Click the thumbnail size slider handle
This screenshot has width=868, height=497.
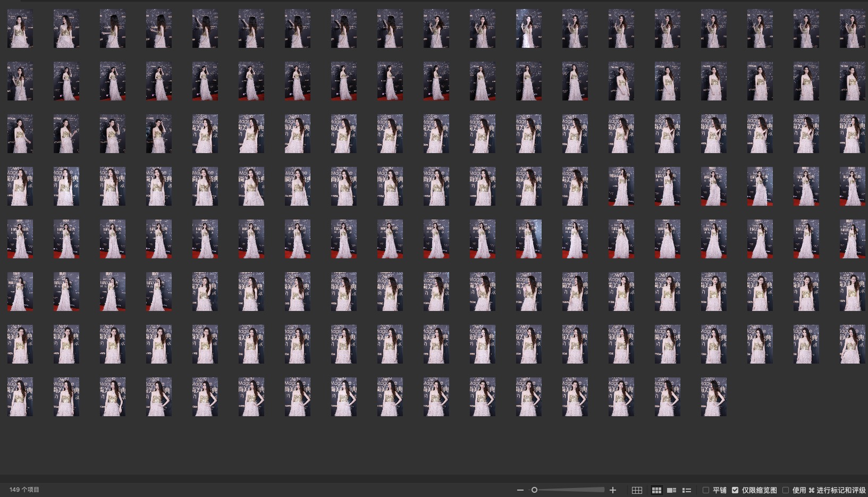coord(534,490)
